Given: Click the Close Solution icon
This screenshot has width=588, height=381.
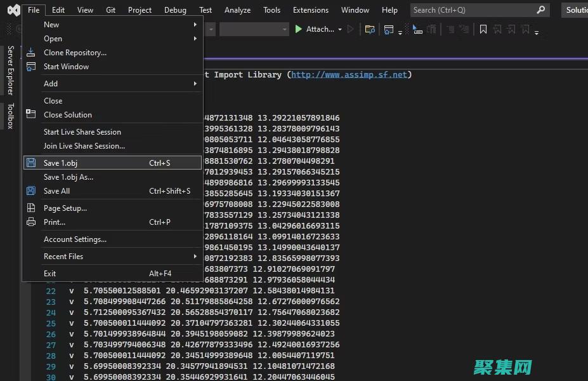Looking at the screenshot, I should pyautogui.click(x=30, y=115).
